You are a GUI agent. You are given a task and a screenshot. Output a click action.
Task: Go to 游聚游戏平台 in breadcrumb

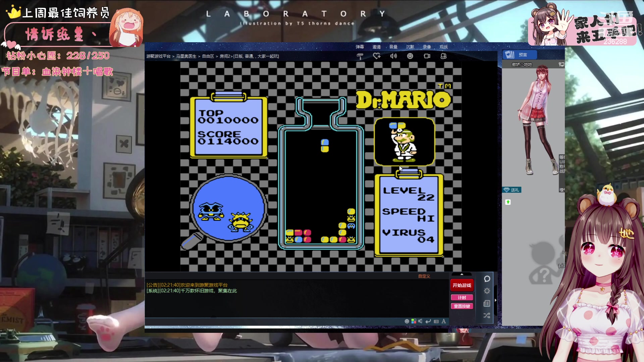tap(158, 56)
